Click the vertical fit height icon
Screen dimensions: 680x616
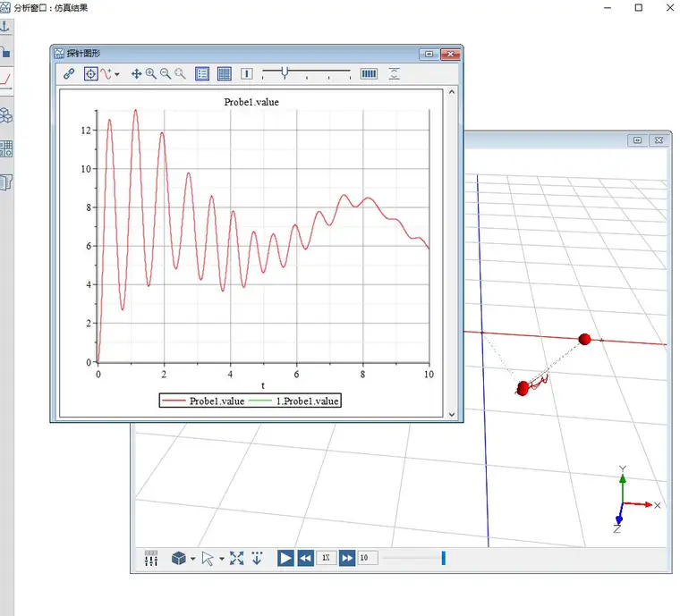point(394,73)
